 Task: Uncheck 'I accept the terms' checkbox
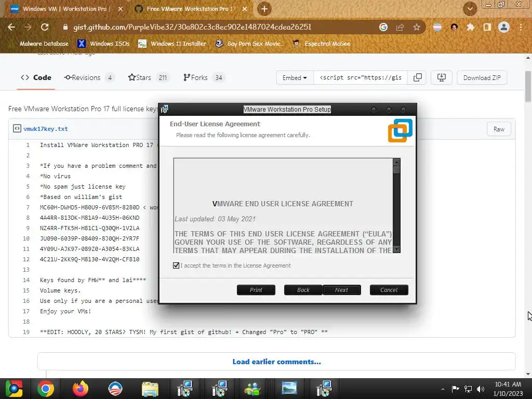click(176, 265)
